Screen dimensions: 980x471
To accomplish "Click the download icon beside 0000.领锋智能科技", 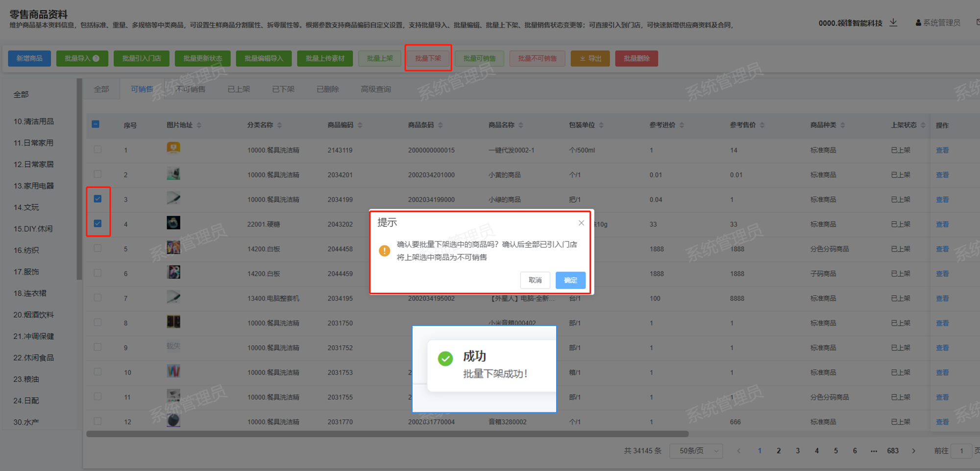I will pos(893,23).
